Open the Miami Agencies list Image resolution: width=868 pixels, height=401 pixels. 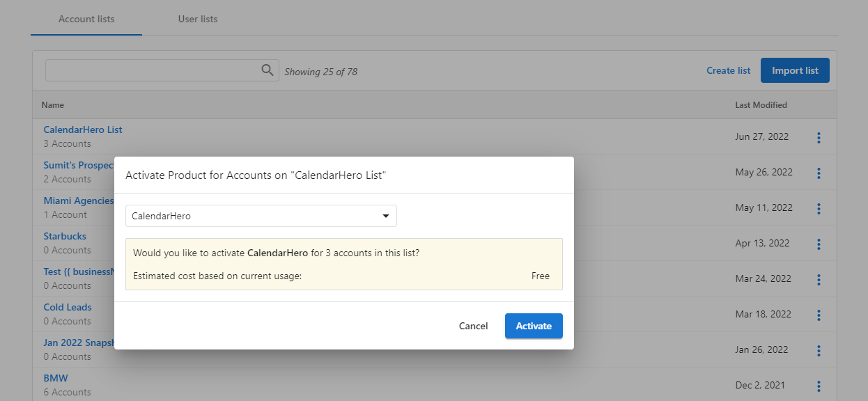point(79,200)
